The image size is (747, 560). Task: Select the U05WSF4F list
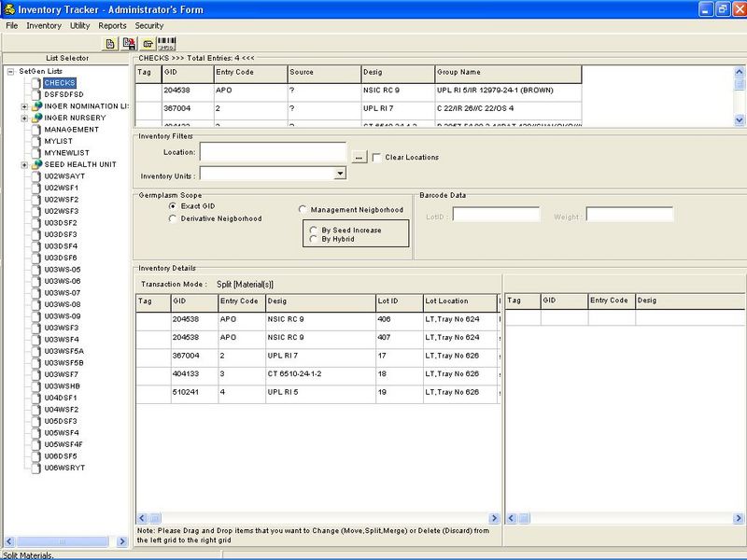63,444
